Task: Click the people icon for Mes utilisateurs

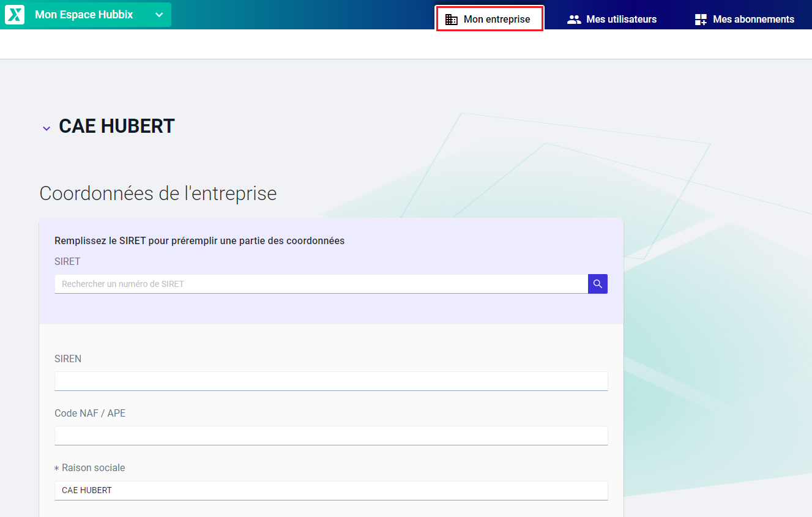Action: point(574,20)
